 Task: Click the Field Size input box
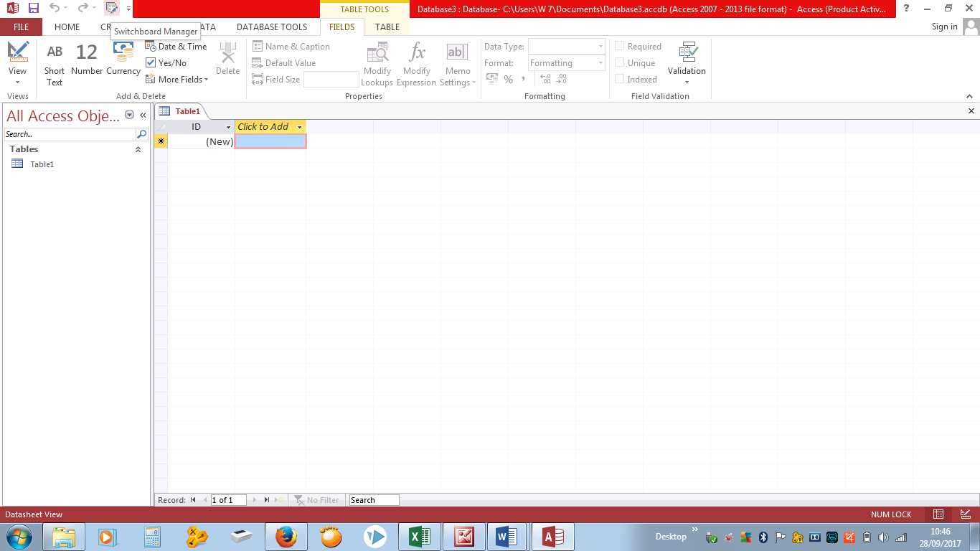331,79
